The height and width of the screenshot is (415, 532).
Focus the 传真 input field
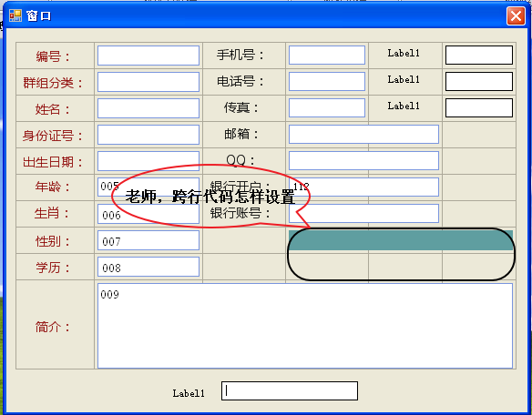pyautogui.click(x=327, y=107)
